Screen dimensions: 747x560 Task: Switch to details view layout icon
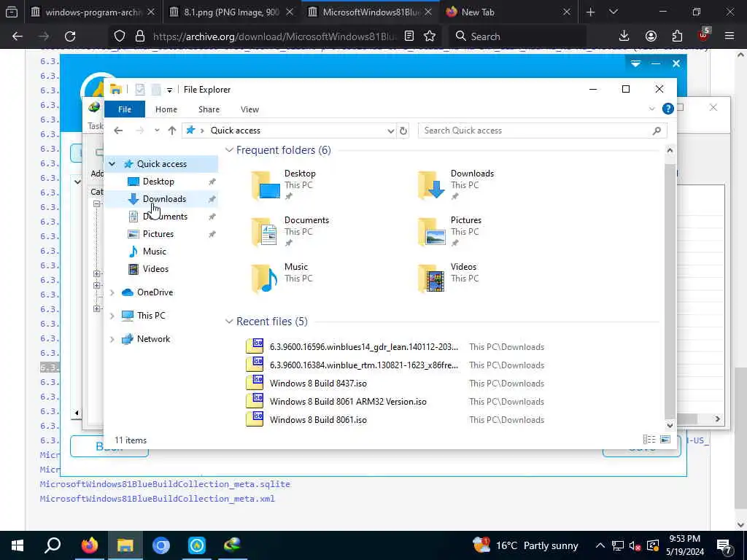pos(649,440)
